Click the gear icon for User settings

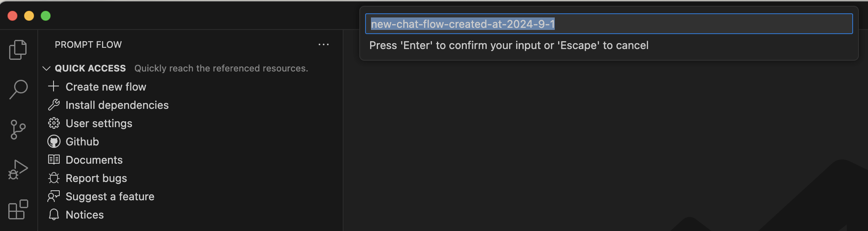coord(54,123)
